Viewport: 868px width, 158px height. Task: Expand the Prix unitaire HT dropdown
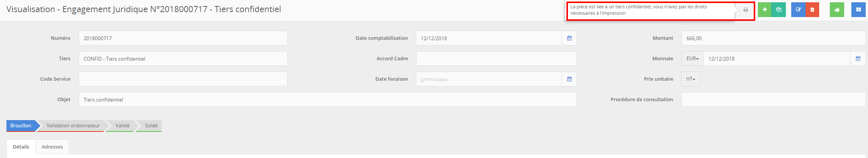pos(691,79)
